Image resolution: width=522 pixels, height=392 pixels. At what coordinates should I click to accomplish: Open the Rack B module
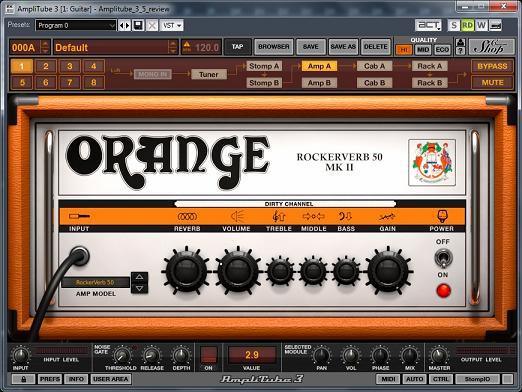[430, 83]
